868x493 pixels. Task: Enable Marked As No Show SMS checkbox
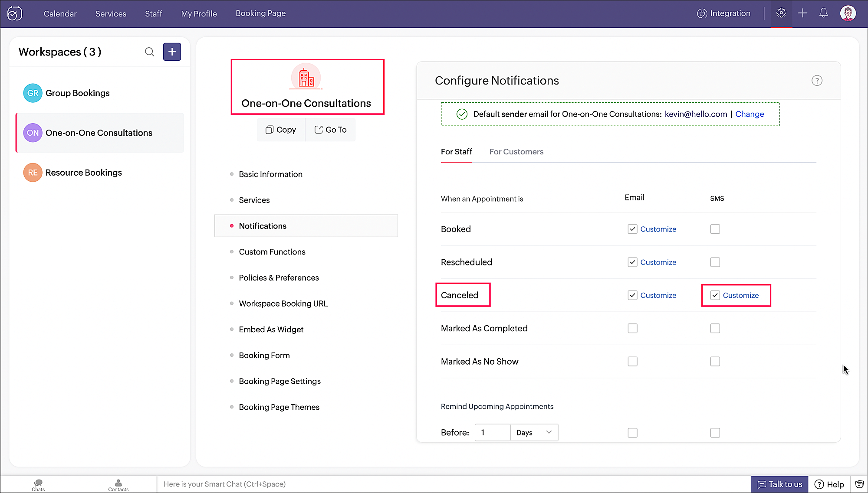tap(715, 362)
